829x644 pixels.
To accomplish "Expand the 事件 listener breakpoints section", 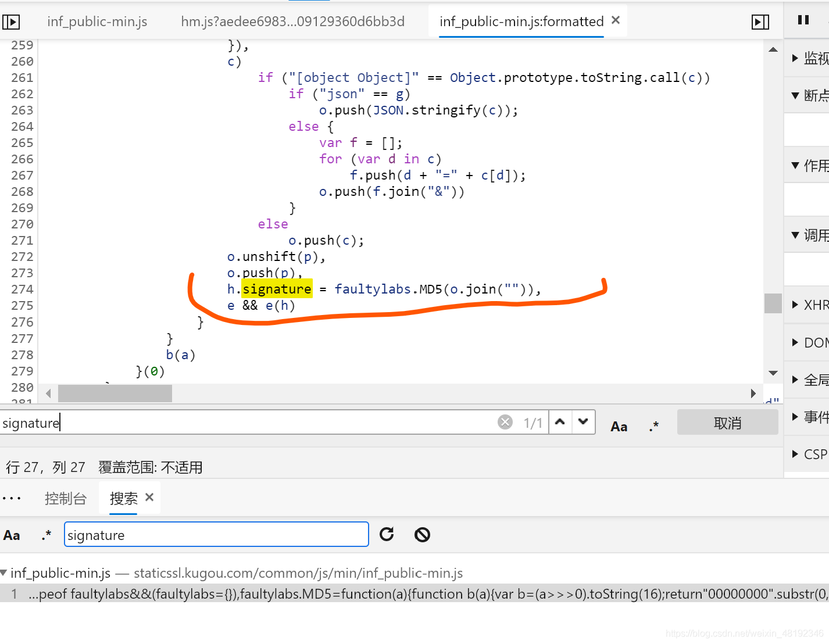I will point(795,417).
